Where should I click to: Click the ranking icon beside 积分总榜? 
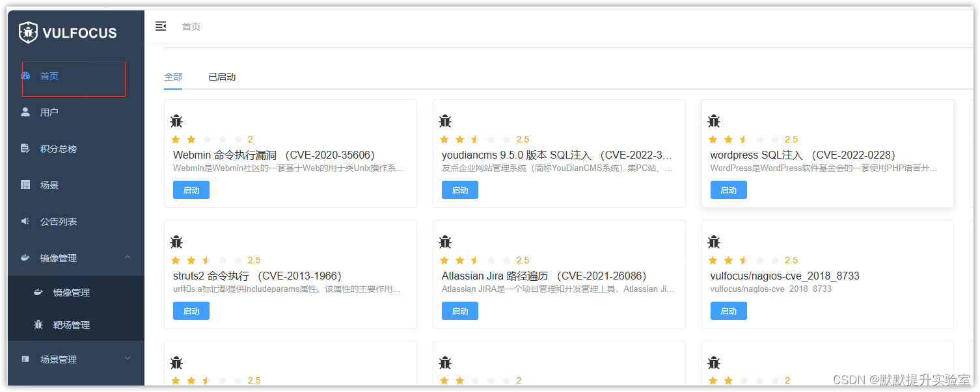[26, 148]
